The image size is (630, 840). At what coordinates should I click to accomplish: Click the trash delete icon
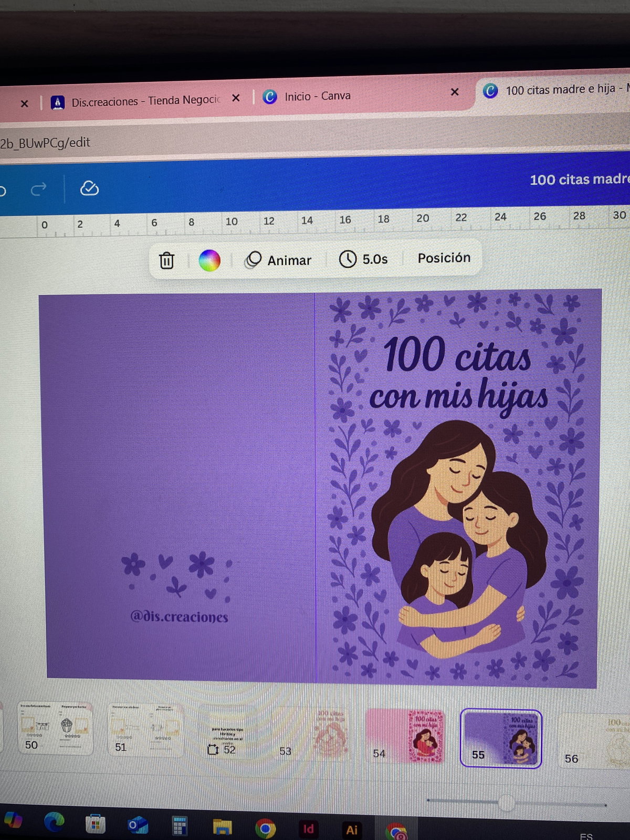166,260
